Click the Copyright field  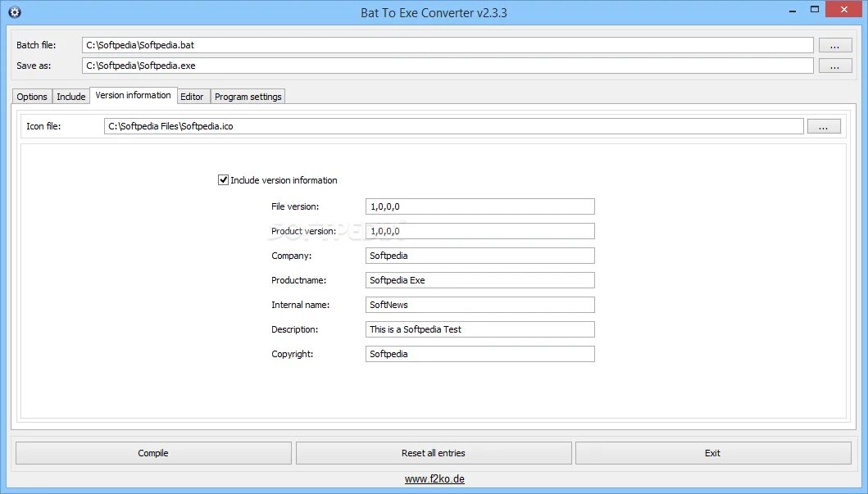point(480,354)
